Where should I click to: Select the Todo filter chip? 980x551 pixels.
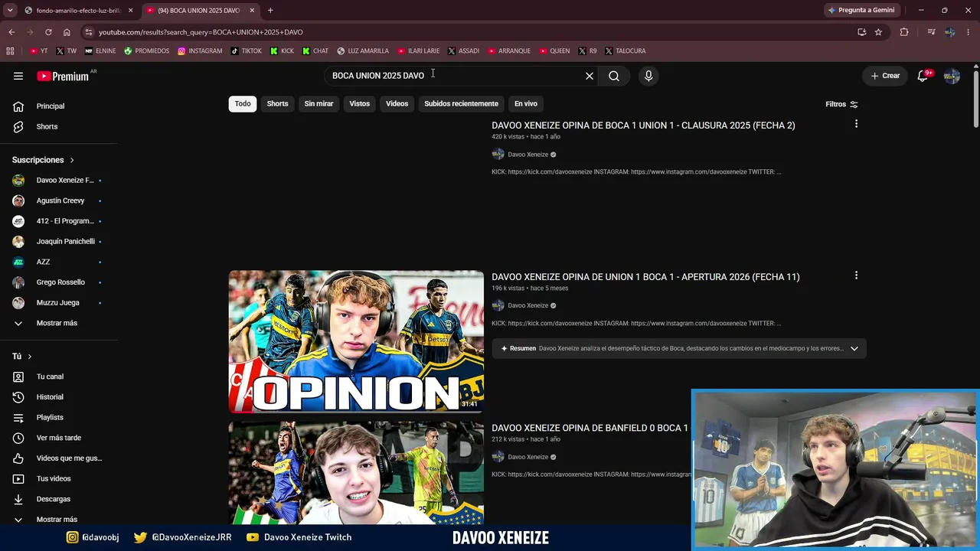243,103
